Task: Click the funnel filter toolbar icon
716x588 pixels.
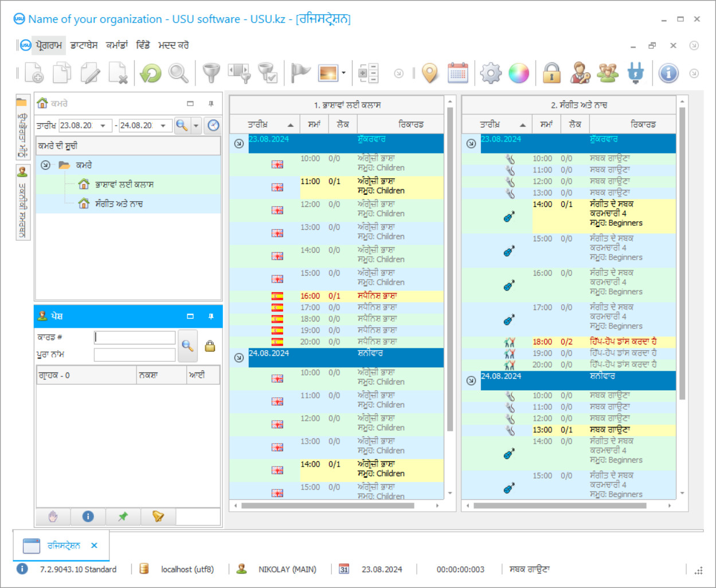Action: click(212, 73)
